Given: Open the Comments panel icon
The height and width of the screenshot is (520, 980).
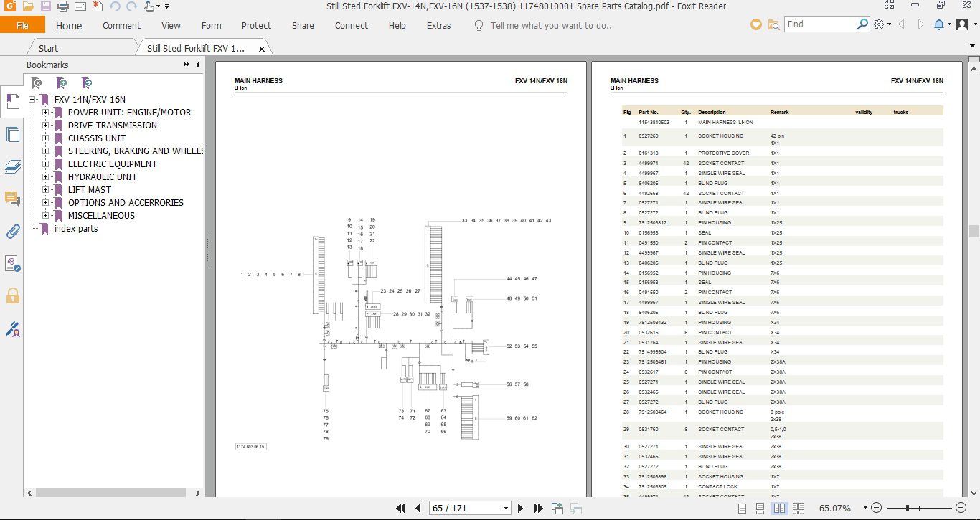Looking at the screenshot, I should pyautogui.click(x=12, y=199).
